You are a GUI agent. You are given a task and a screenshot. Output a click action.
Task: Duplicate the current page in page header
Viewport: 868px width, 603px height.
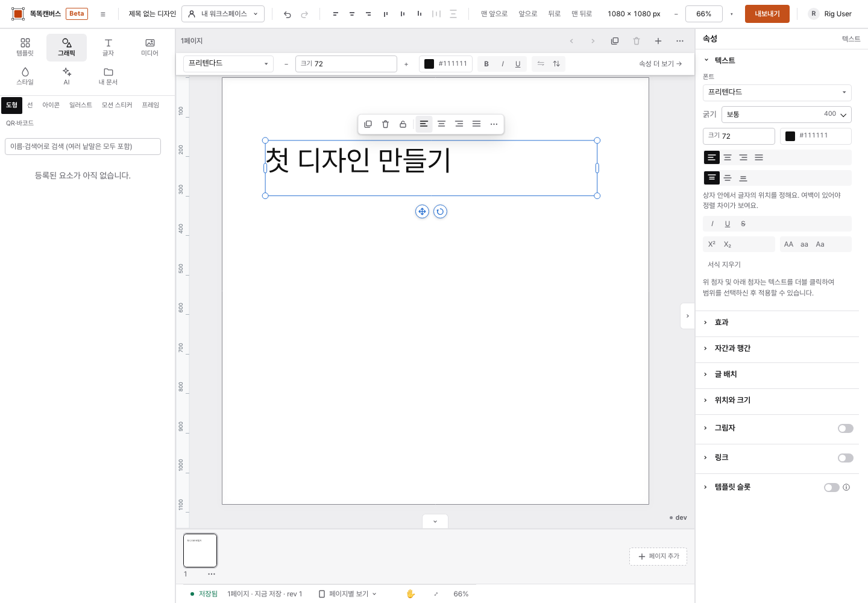615,41
